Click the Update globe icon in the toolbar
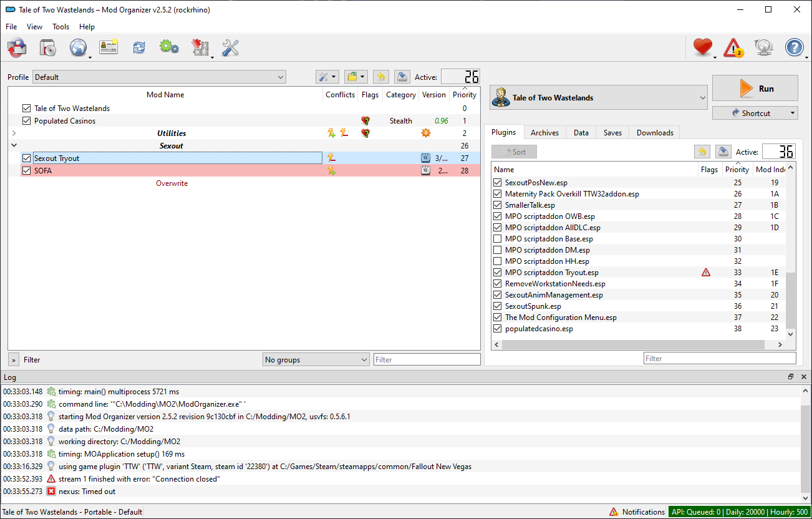 point(764,47)
